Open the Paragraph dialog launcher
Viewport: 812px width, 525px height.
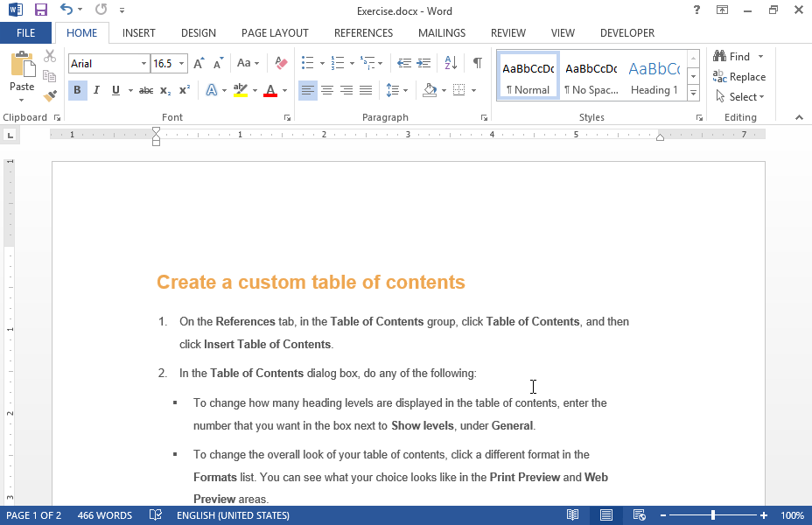484,118
